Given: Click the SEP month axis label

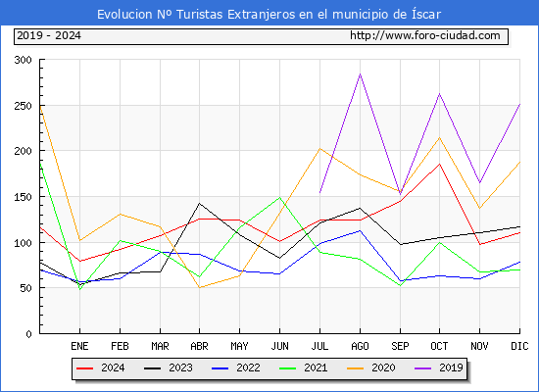Looking at the screenshot, I should [400, 346].
